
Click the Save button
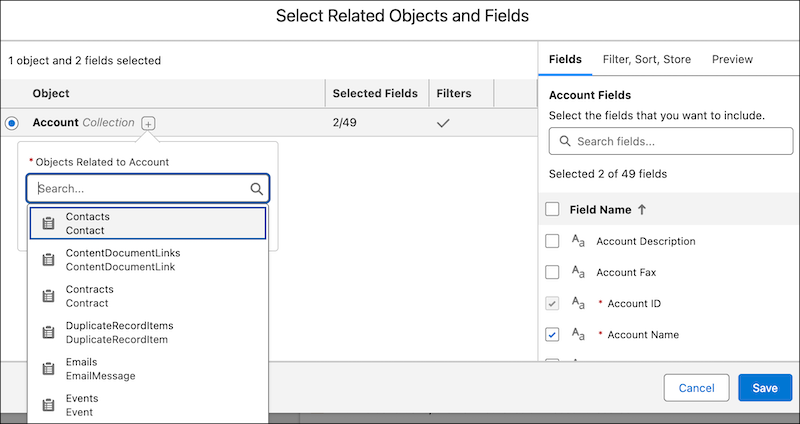tap(765, 388)
